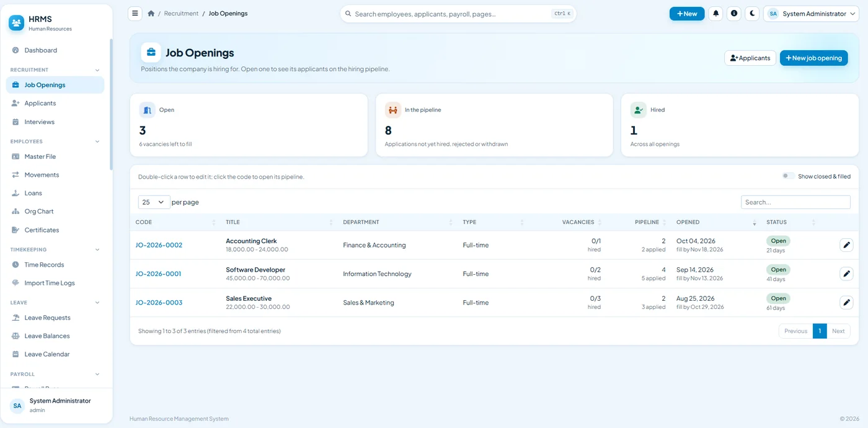Open pipeline for JO-2026-0003
Image resolution: width=868 pixels, height=428 pixels.
159,303
